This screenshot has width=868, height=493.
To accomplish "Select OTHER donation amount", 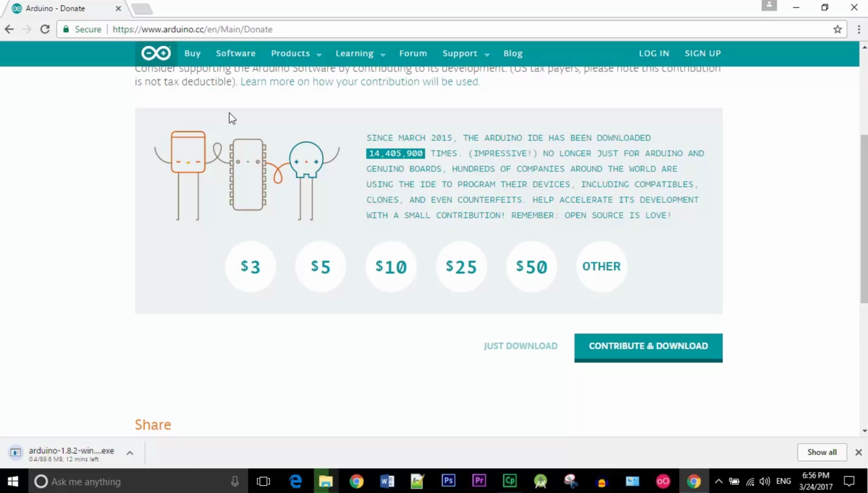I will click(601, 266).
